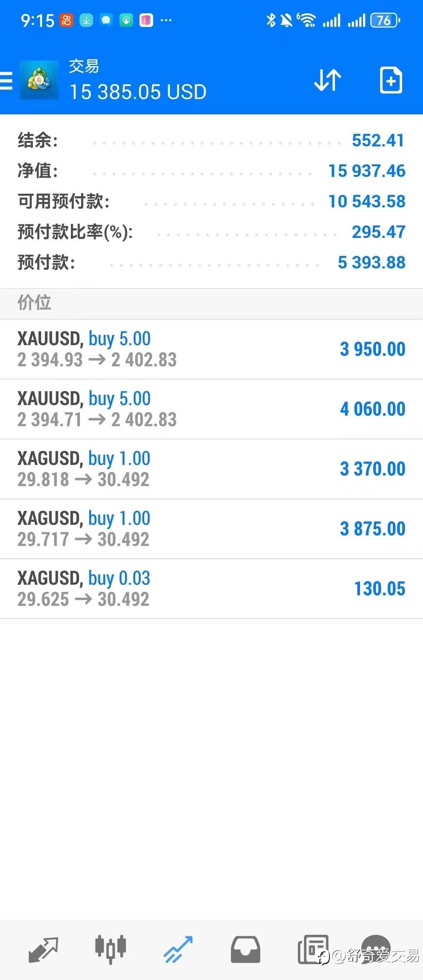Tap the 价位 section header
This screenshot has height=980, width=423.
(x=211, y=303)
